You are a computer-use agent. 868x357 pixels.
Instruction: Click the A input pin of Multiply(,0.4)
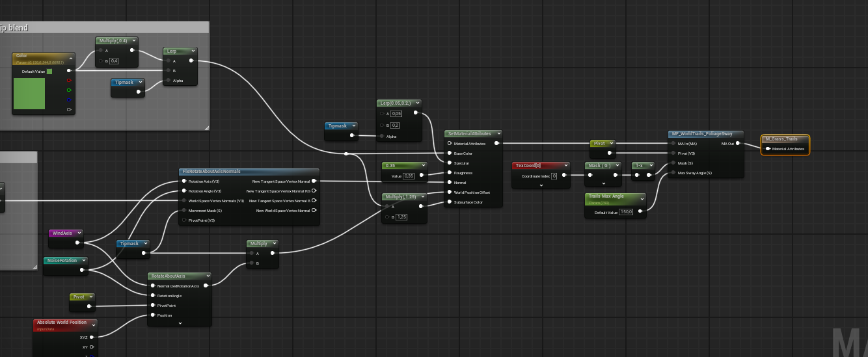[100, 50]
